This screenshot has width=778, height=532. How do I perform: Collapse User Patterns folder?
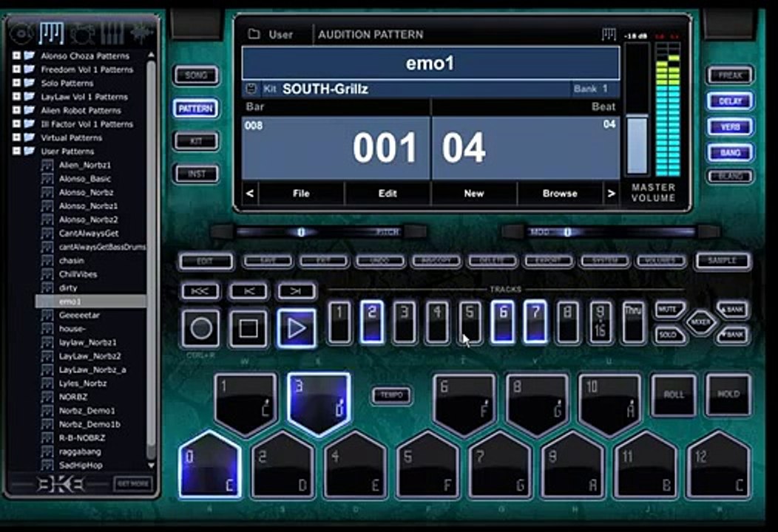coord(16,151)
